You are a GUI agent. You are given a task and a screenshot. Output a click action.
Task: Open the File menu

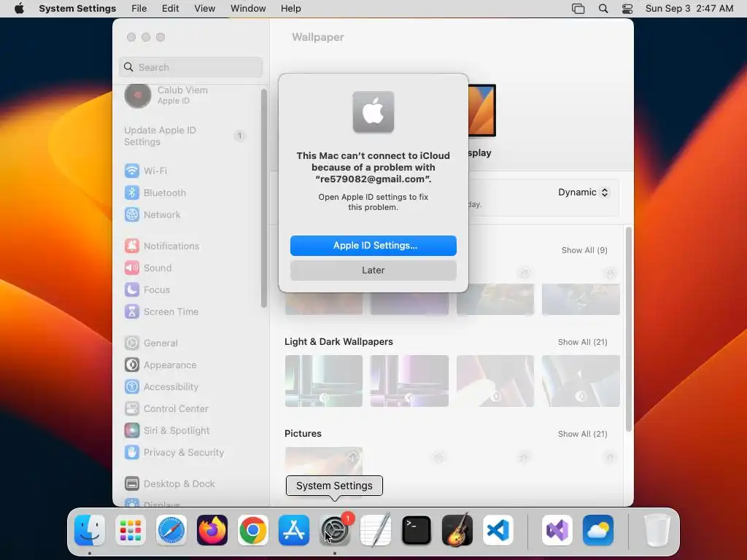139,9
